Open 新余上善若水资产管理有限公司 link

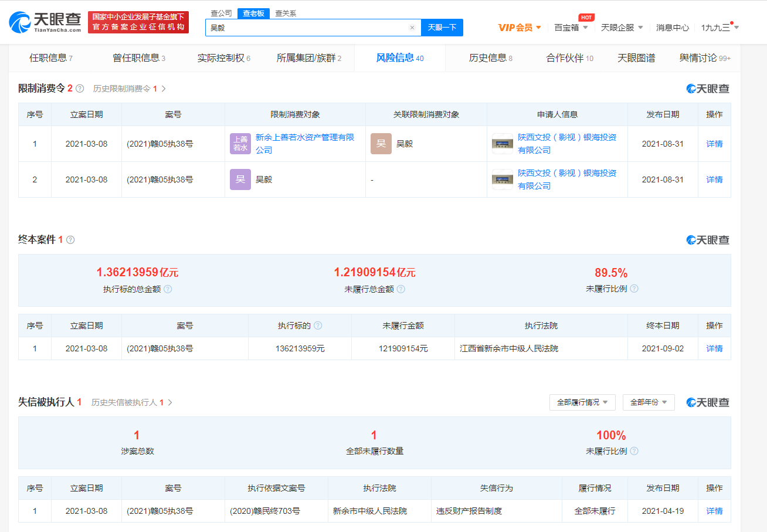pos(305,144)
